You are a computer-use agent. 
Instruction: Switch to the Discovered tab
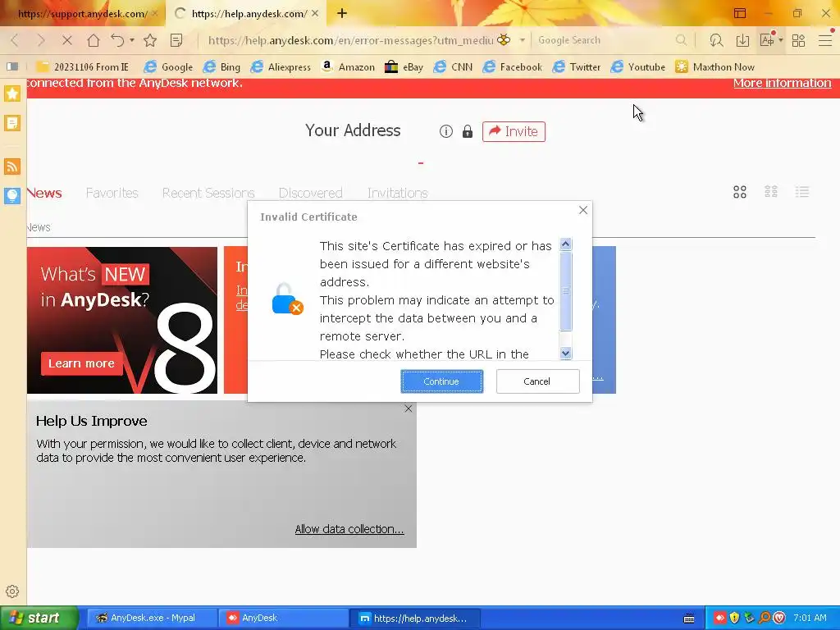[310, 193]
